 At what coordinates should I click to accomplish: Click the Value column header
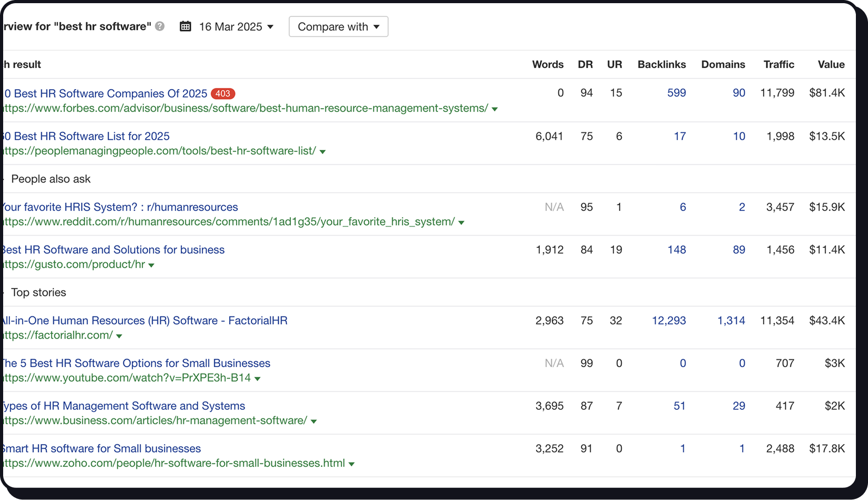click(x=831, y=64)
